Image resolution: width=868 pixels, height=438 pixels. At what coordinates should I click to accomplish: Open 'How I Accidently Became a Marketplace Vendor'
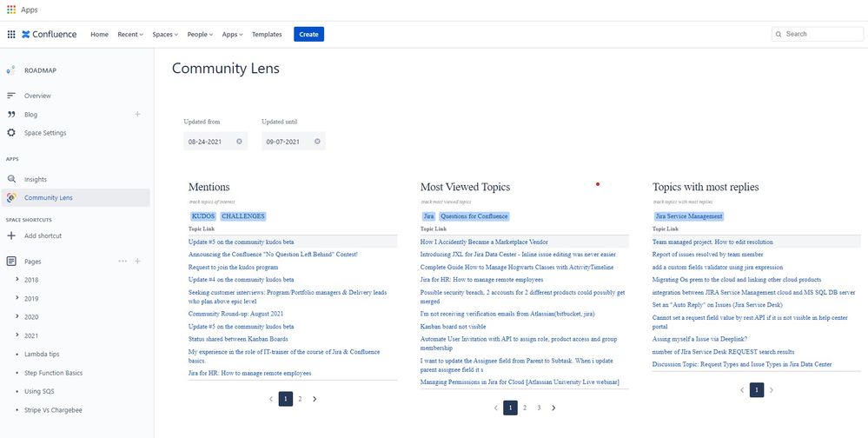[x=484, y=242]
